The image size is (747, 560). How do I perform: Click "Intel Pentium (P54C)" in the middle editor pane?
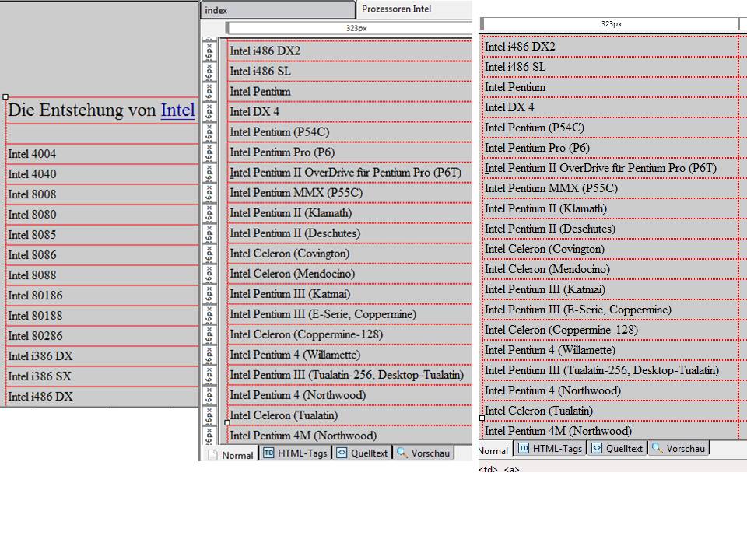click(x=279, y=132)
